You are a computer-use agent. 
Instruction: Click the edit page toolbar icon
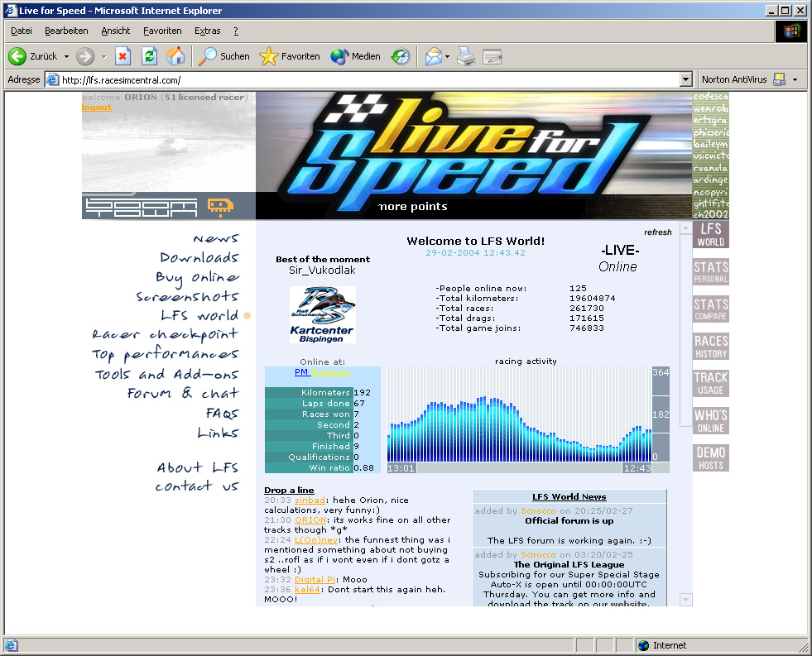pyautogui.click(x=492, y=56)
